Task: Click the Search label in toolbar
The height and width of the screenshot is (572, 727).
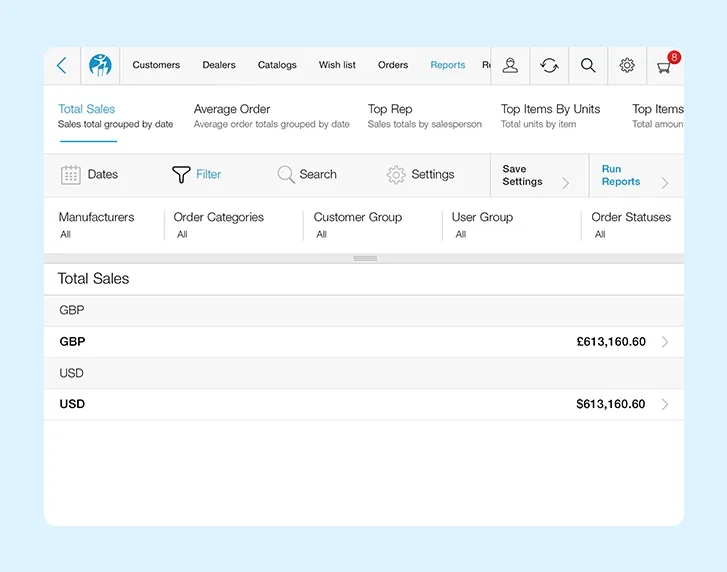Action: [x=318, y=174]
